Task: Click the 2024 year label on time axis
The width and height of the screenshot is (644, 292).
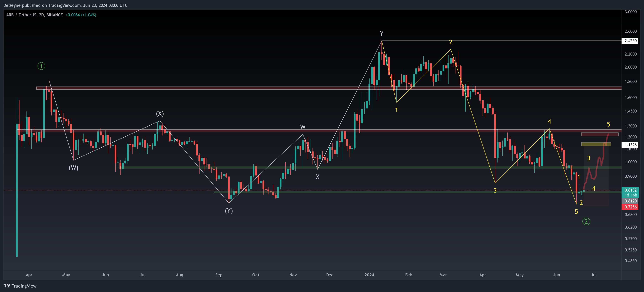Action: [x=369, y=275]
